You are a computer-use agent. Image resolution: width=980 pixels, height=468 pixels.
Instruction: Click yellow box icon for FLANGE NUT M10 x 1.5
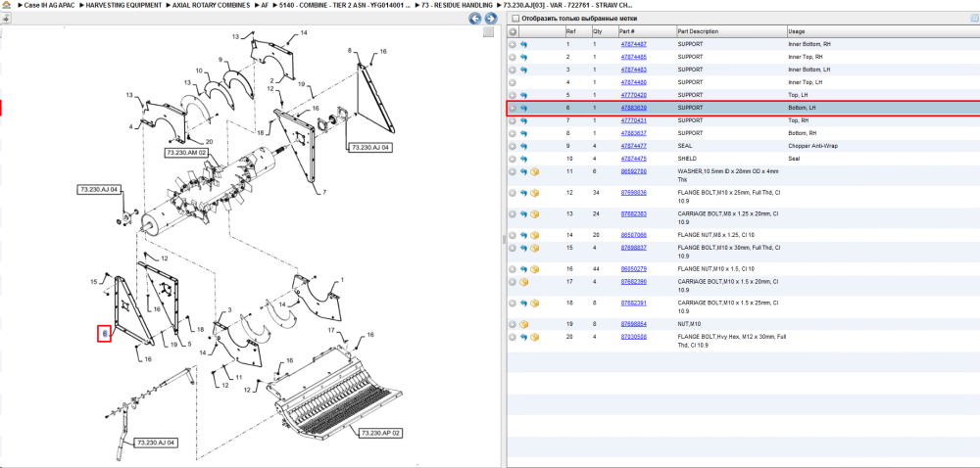[535, 269]
